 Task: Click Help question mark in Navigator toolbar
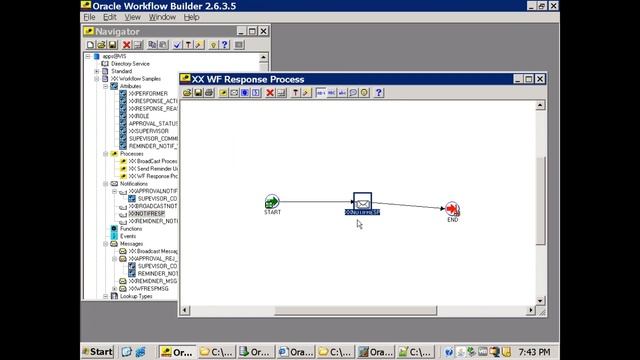(x=224, y=45)
